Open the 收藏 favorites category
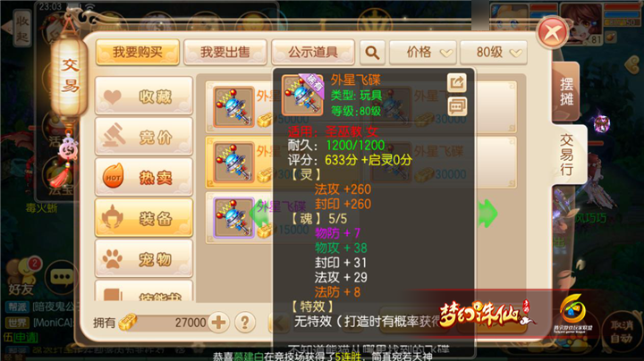The height and width of the screenshot is (361, 644). 144,96
